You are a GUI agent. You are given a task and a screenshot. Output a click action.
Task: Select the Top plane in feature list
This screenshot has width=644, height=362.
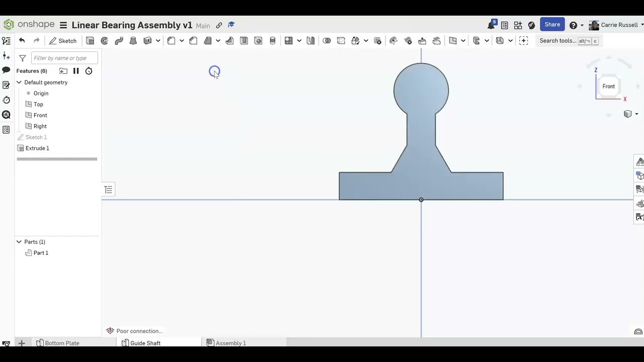coord(38,105)
